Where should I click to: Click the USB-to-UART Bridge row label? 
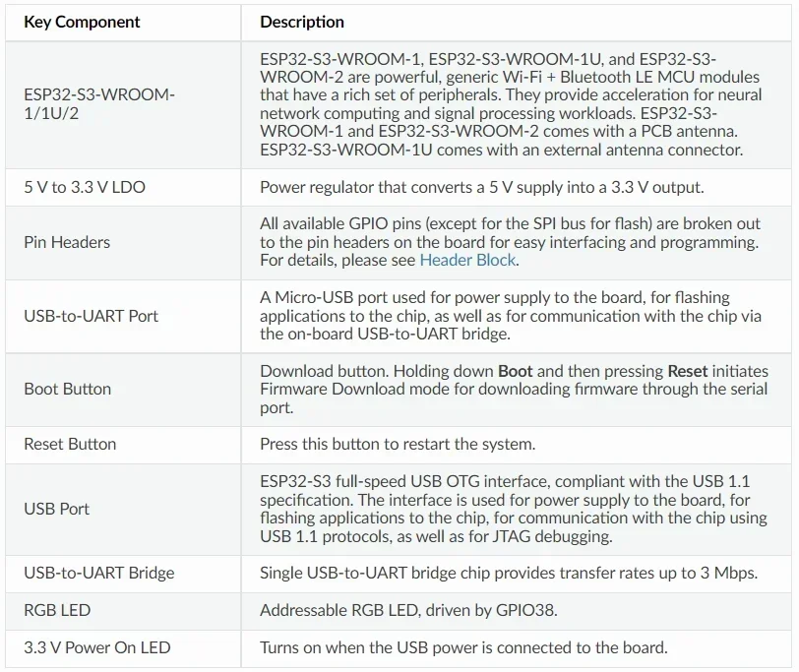98,573
